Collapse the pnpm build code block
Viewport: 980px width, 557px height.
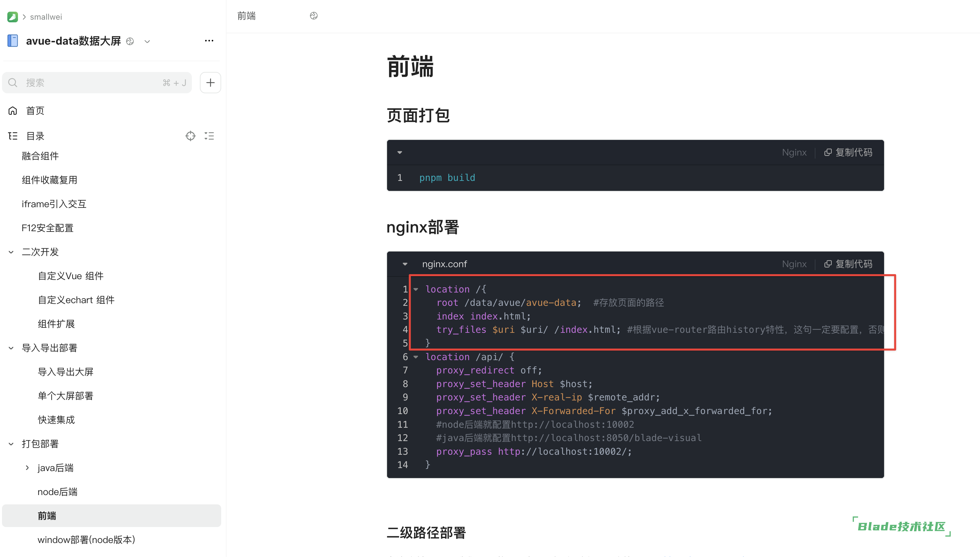[400, 152]
